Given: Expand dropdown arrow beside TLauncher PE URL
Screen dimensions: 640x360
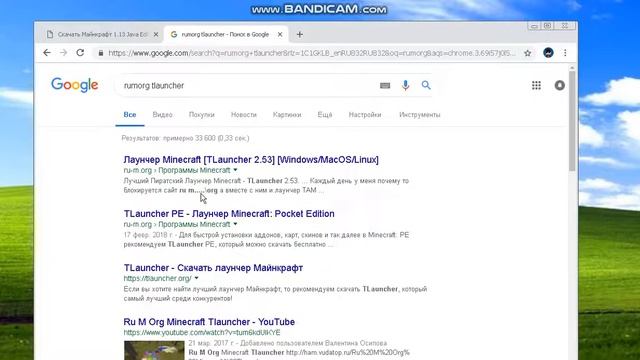Looking at the screenshot, I should coord(236,224).
